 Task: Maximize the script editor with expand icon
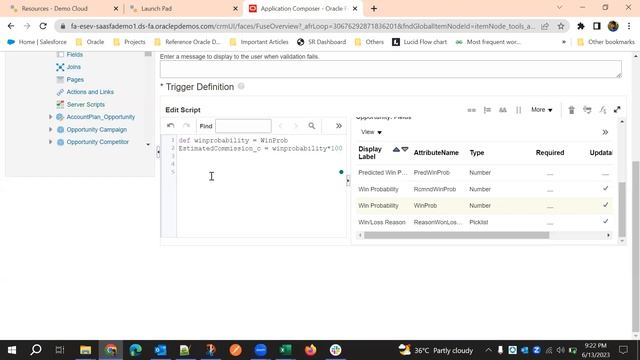617,110
